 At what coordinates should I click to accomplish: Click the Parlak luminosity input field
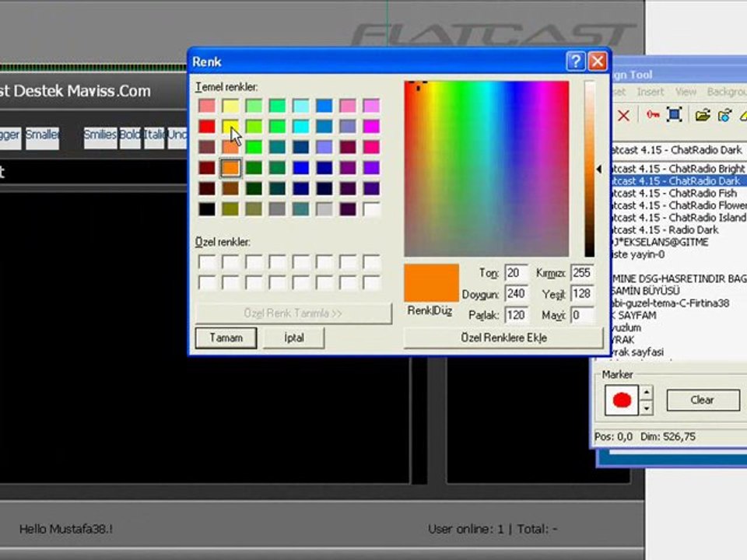point(516,315)
